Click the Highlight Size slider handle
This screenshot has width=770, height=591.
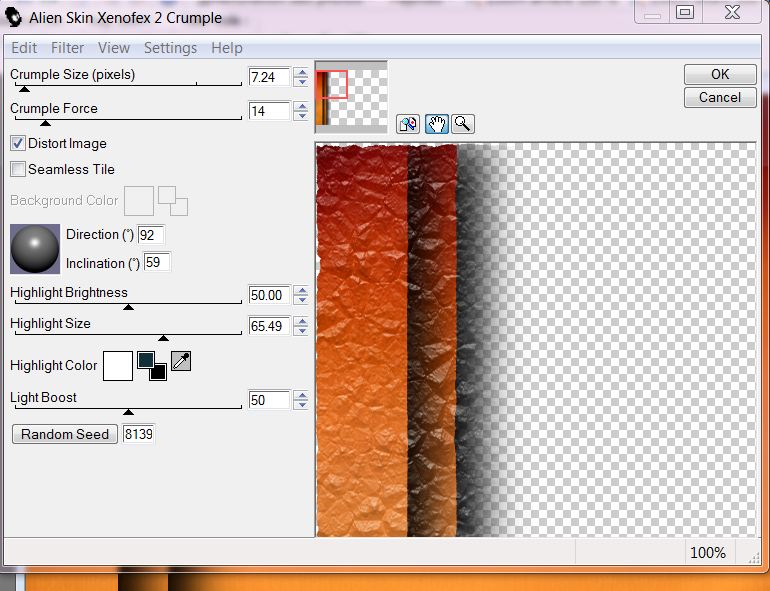click(163, 338)
